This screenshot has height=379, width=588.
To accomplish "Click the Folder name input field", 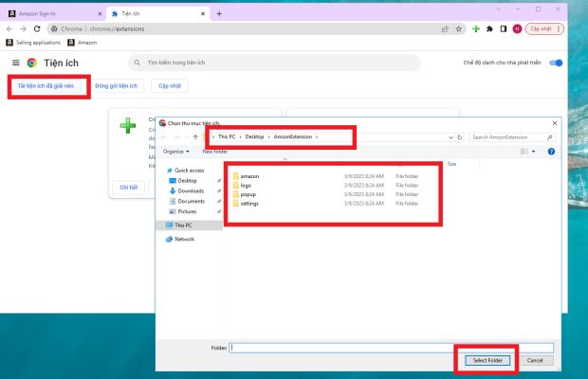I will click(391, 347).
